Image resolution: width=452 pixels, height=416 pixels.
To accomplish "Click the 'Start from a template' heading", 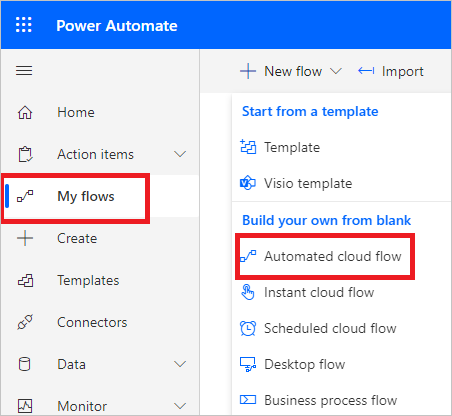I will tap(310, 112).
